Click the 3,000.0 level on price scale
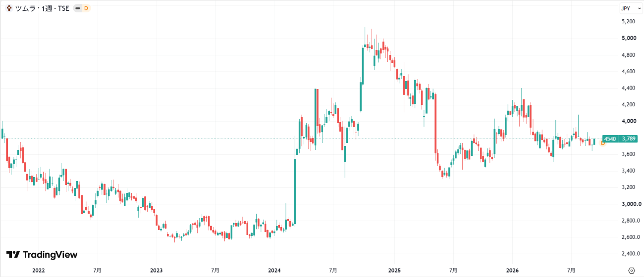The image size is (644, 277). [x=631, y=204]
